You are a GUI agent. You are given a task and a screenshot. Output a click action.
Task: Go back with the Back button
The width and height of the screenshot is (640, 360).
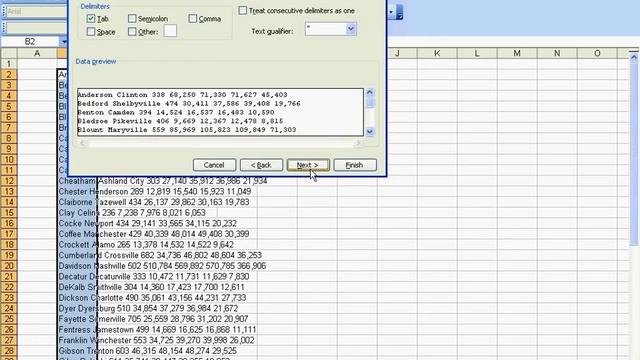click(261, 165)
